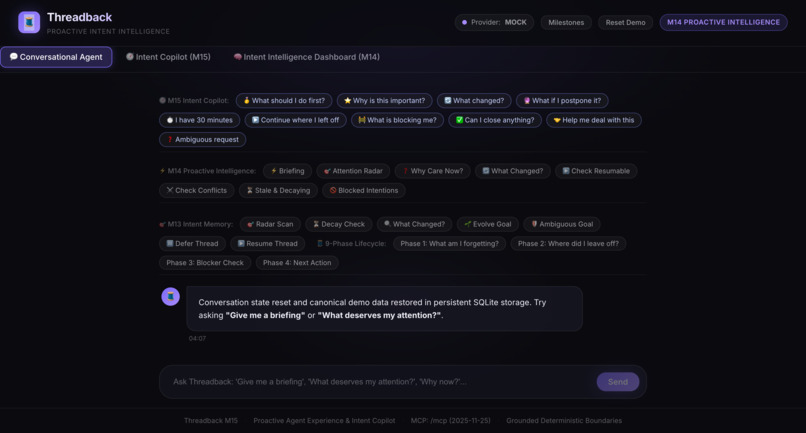This screenshot has width=806, height=433.
Task: Click the '9-Phase Lifecycle:' label
Action: click(x=351, y=243)
